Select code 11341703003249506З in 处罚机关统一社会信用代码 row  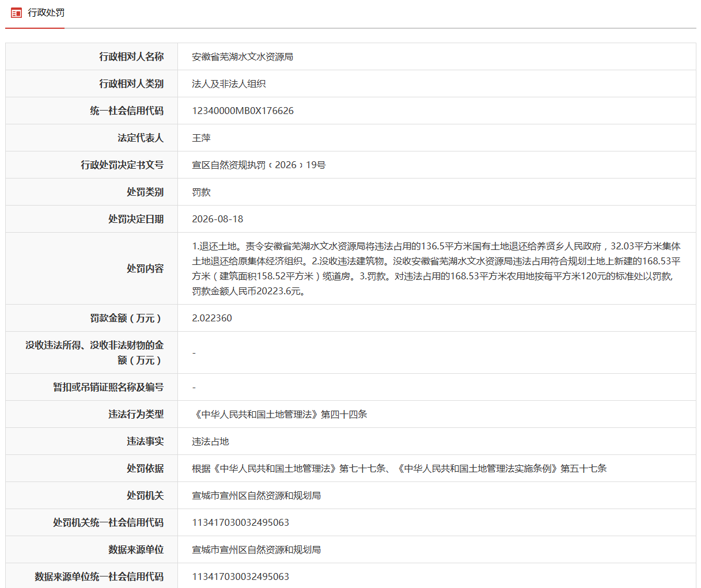pos(240,522)
